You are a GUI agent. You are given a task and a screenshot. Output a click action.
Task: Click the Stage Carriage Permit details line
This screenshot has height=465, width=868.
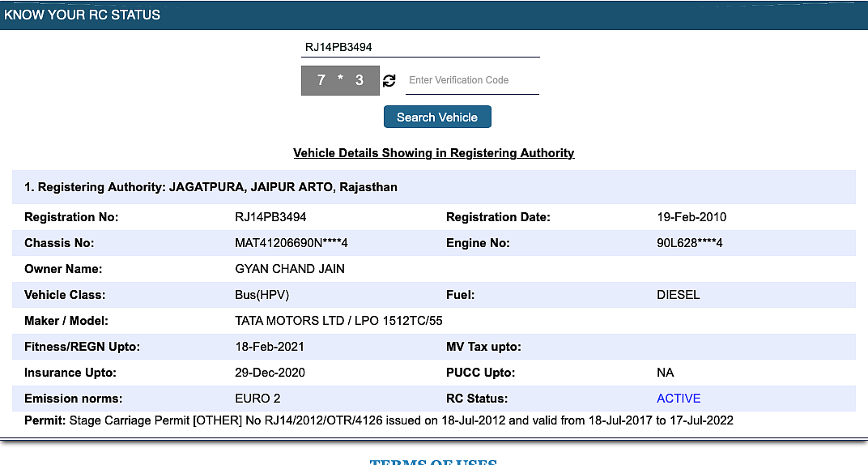tap(379, 420)
